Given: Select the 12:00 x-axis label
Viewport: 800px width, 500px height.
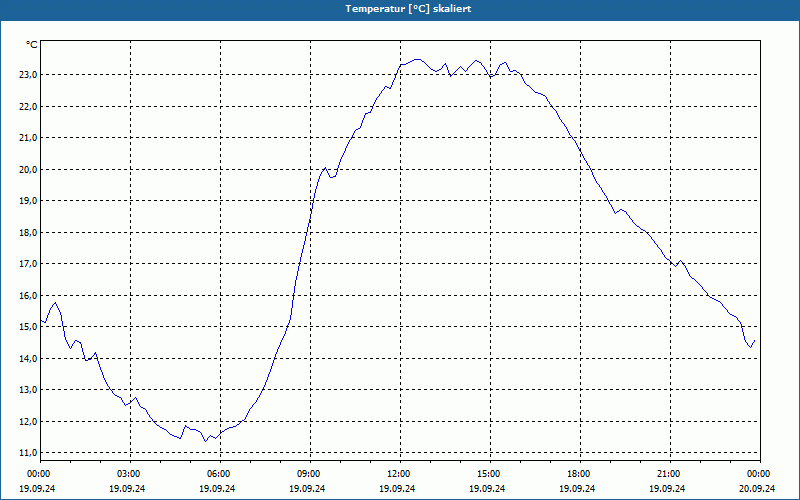Looking at the screenshot, I should tap(399, 474).
